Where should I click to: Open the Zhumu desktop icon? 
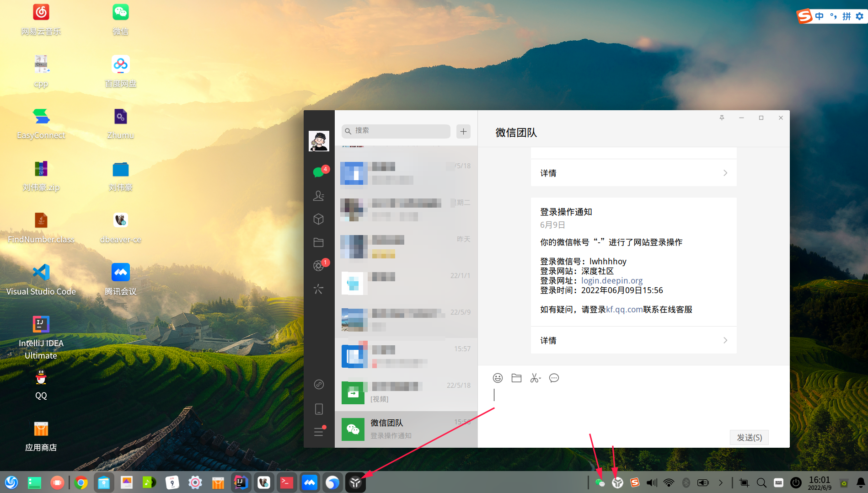click(121, 123)
